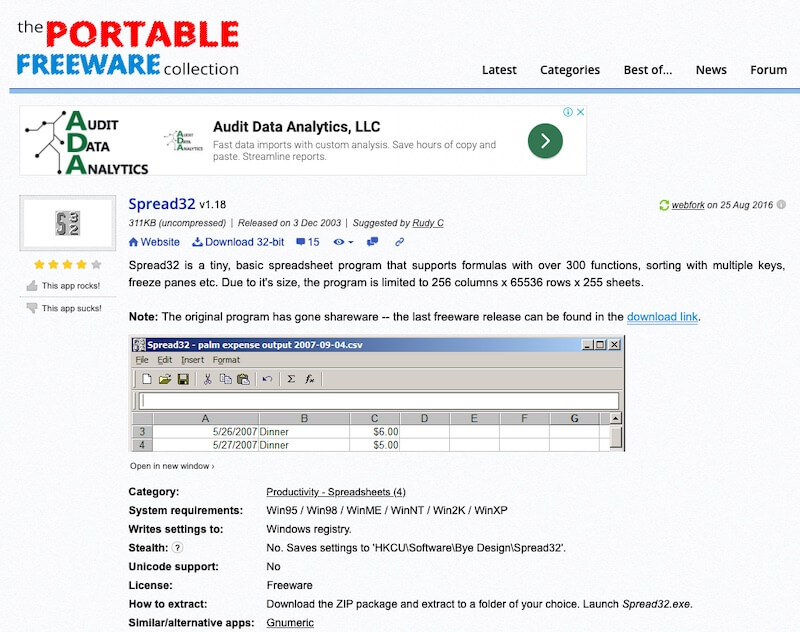Open the 'Best of...' nav item

648,70
